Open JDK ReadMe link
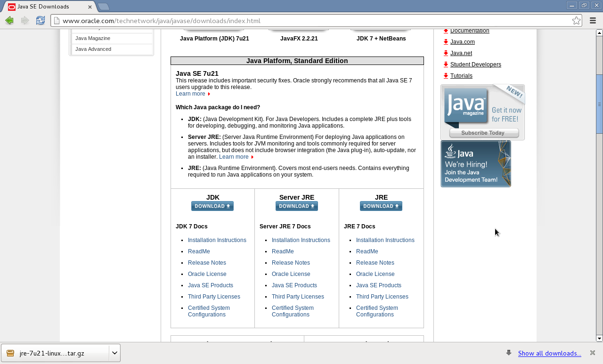This screenshot has height=364, width=603. click(199, 251)
